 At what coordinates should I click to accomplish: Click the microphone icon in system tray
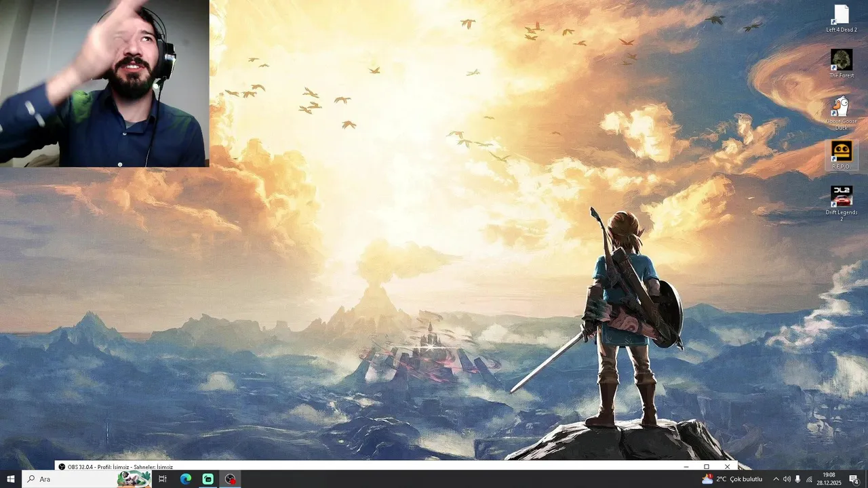pos(798,479)
